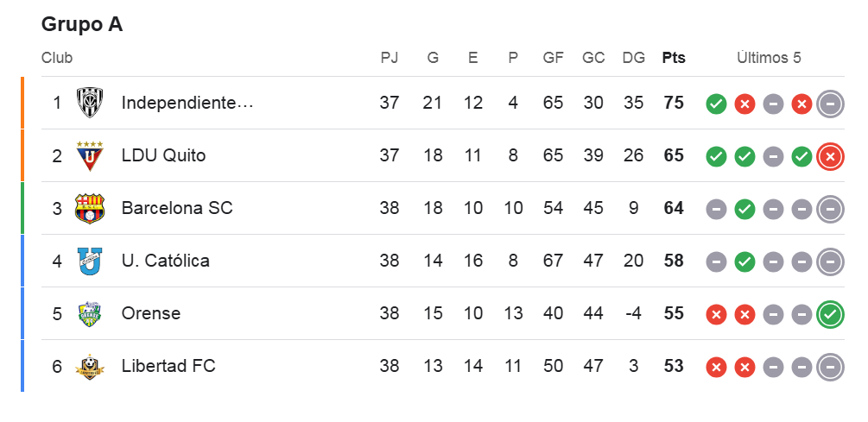Click LDU Quito's latest loss icon (circled red X)
This screenshot has height=422, width=868.
coord(830,156)
